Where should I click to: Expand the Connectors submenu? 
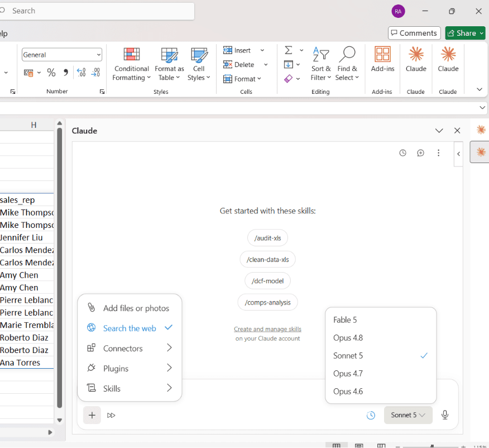click(130, 348)
